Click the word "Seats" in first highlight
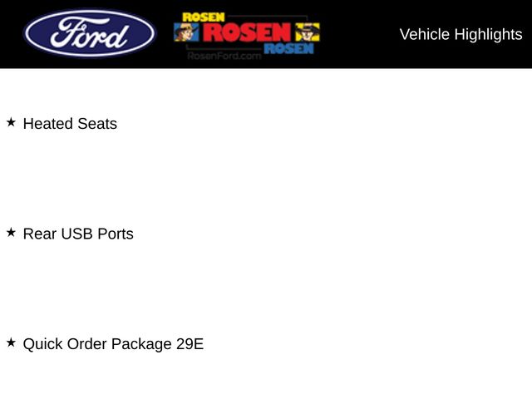Viewport: 532px width, 399px height. point(97,124)
